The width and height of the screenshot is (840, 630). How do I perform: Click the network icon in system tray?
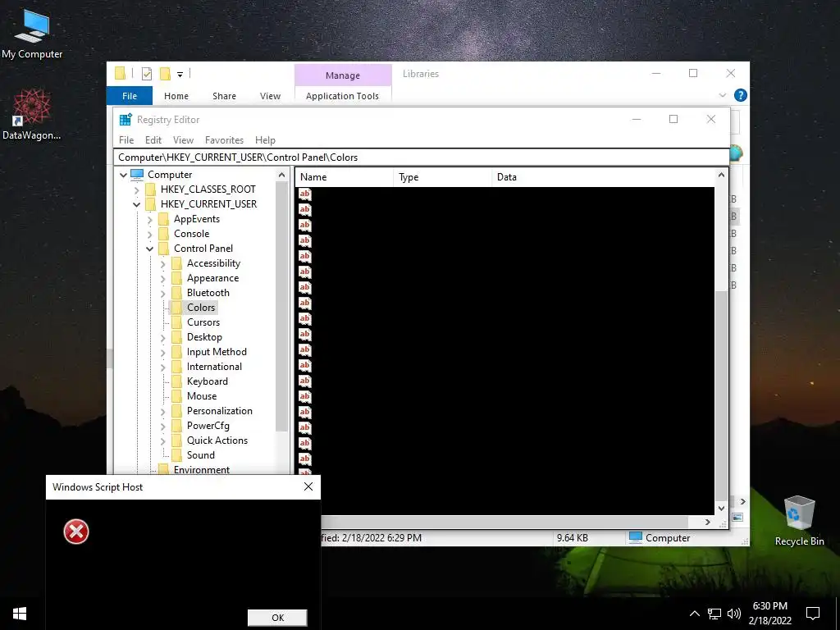pyautogui.click(x=714, y=614)
